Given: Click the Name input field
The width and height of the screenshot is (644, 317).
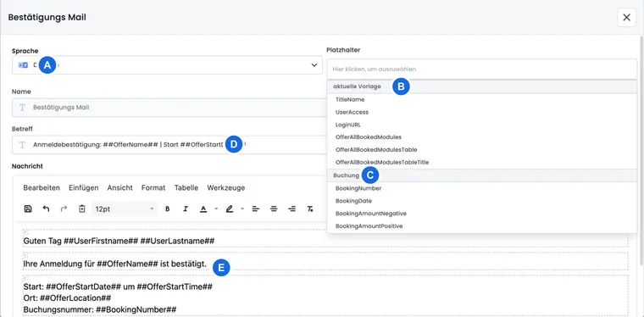Looking at the screenshot, I should (169, 108).
